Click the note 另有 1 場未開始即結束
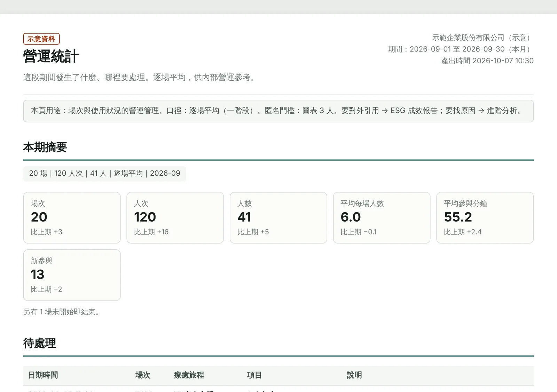 click(x=62, y=312)
